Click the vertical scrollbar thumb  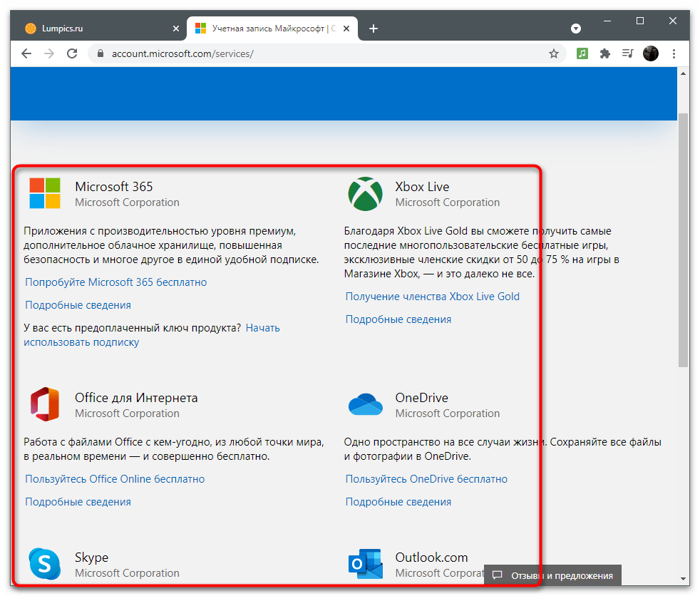[683, 240]
